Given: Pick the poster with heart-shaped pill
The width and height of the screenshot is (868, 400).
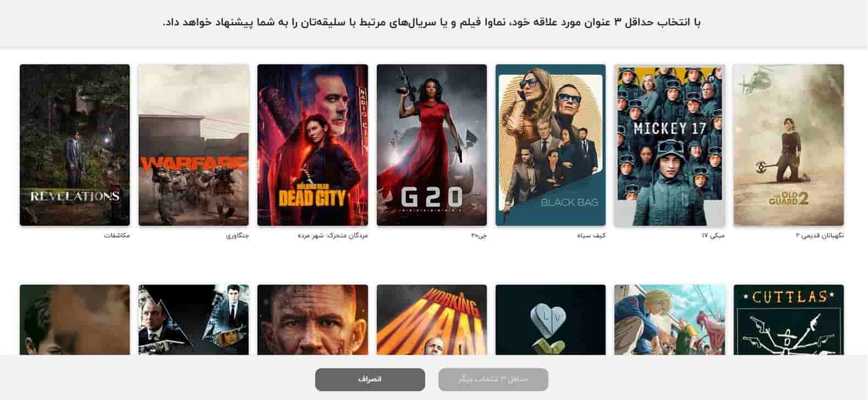Looking at the screenshot, I should 551,320.
